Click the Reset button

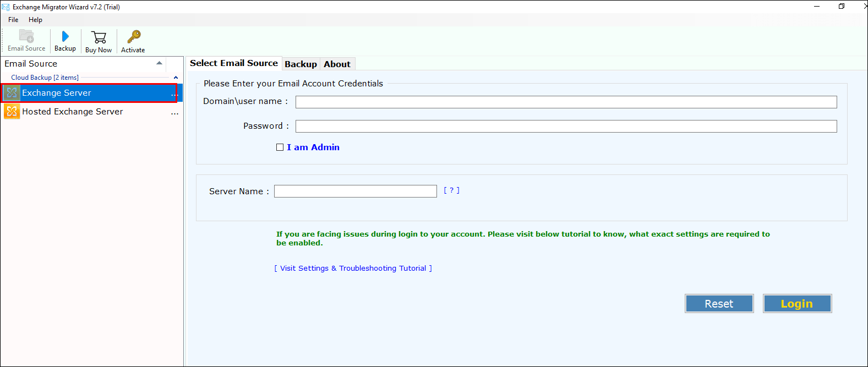719,304
